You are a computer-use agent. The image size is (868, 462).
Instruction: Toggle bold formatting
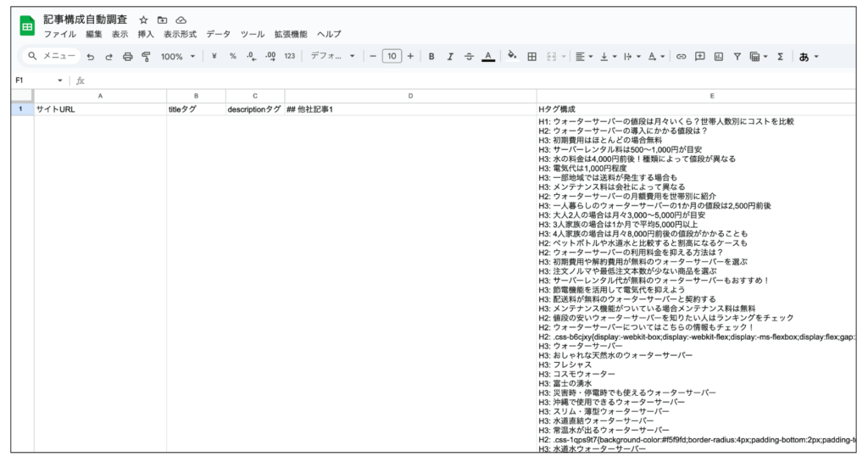(x=431, y=57)
